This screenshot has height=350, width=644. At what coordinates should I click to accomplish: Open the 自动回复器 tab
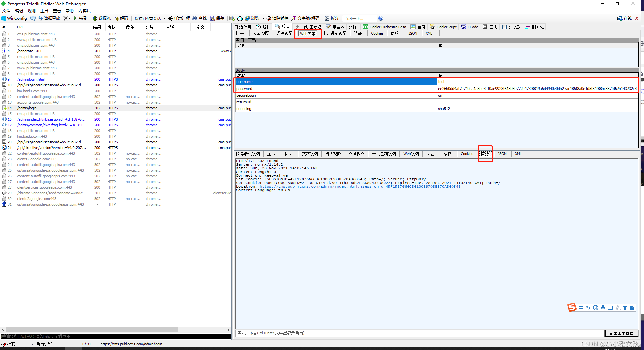pos(308,27)
